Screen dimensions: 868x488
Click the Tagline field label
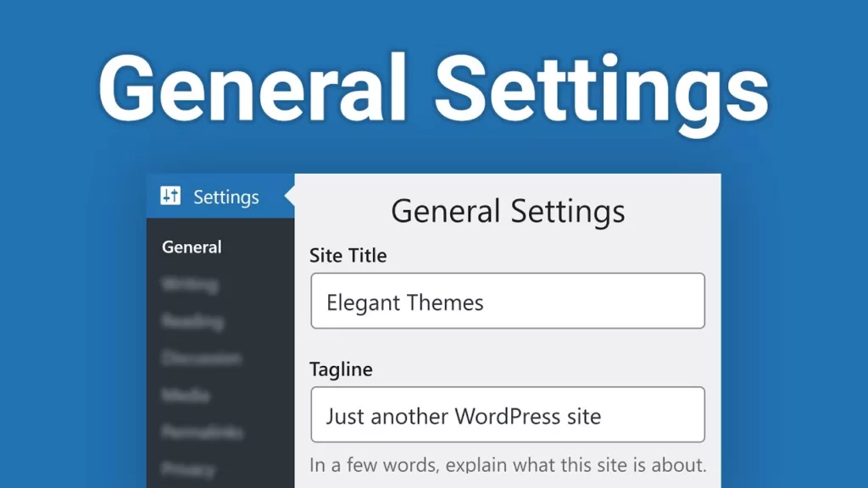pos(341,370)
